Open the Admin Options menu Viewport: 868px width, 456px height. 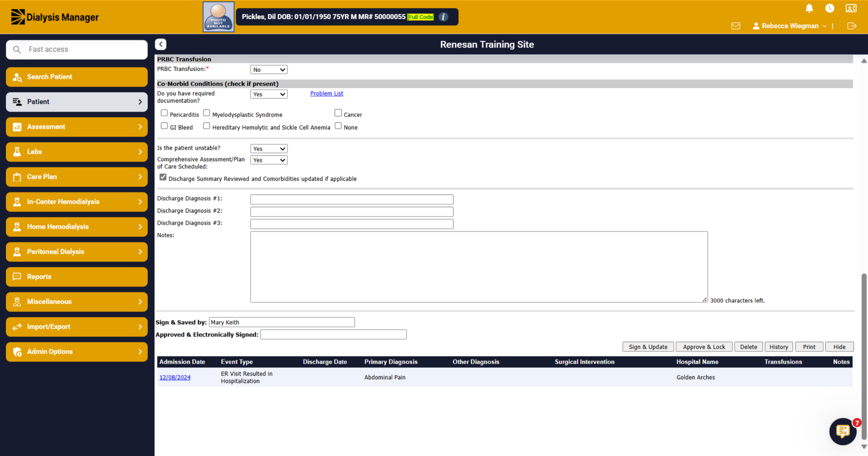point(77,352)
